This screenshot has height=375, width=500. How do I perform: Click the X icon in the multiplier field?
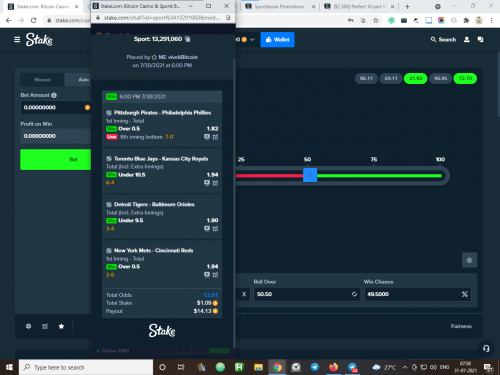(244, 294)
